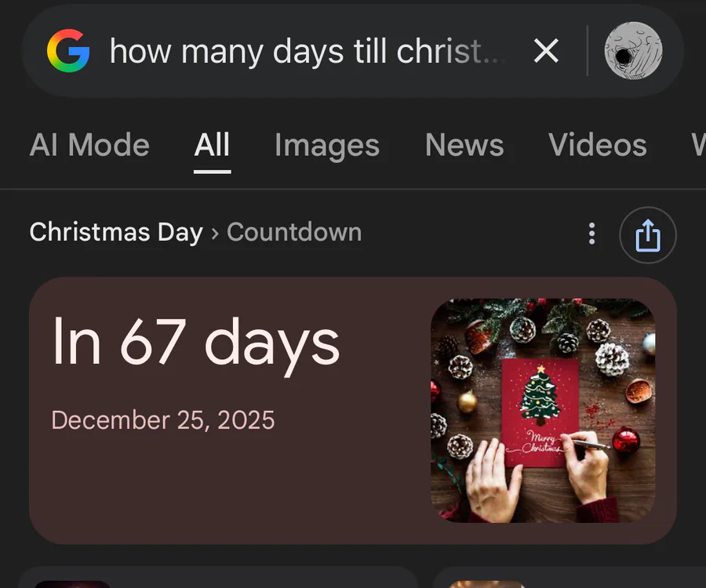Tap the "In 67 days" heading
Viewport: 706px width, 588px height.
(x=195, y=343)
